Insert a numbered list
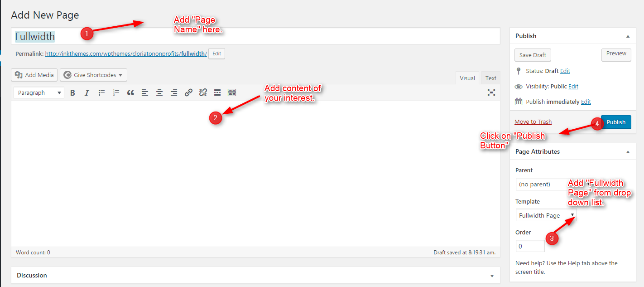The image size is (644, 287). tap(116, 92)
